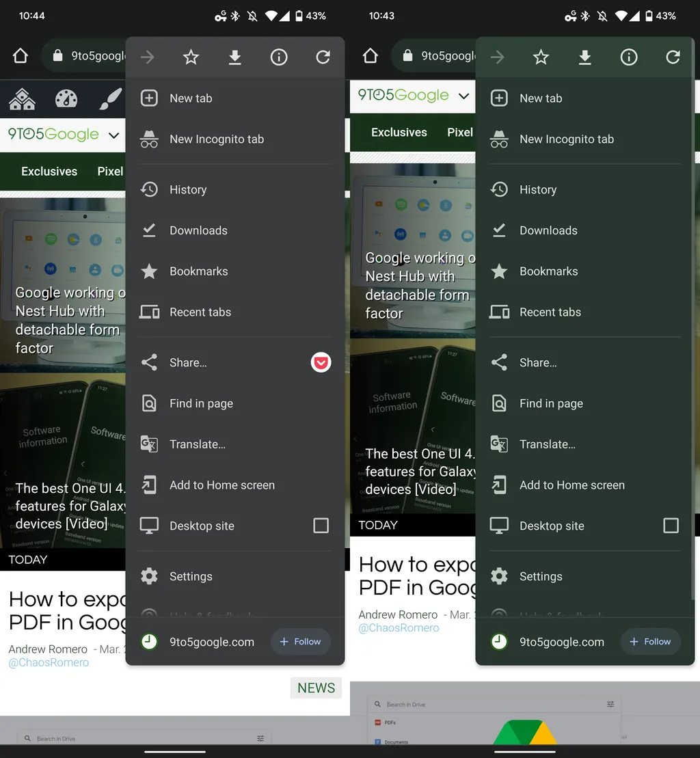Tap the forward arrow in the right menu
Viewport: 700px width, 758px height.
(x=498, y=57)
